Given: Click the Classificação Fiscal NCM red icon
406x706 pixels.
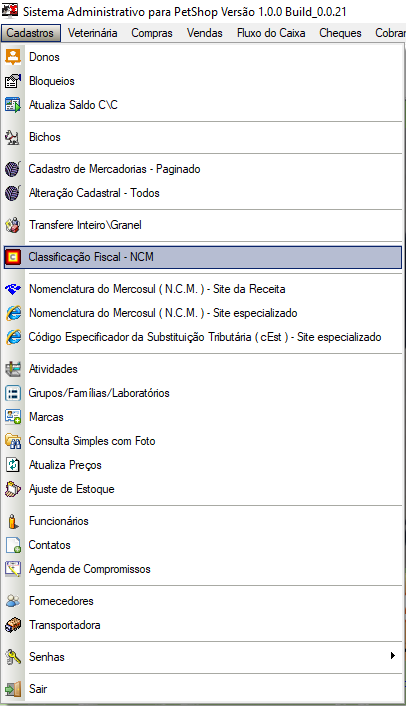Looking at the screenshot, I should point(13,257).
